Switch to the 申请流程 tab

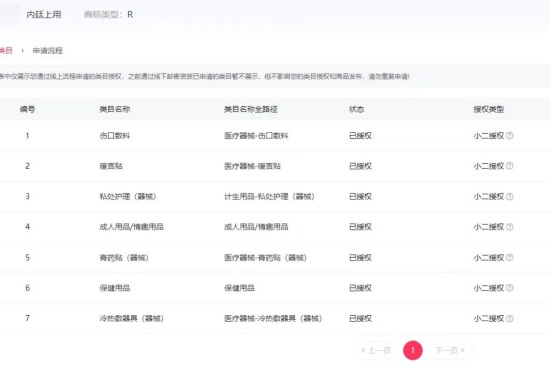[x=48, y=51]
